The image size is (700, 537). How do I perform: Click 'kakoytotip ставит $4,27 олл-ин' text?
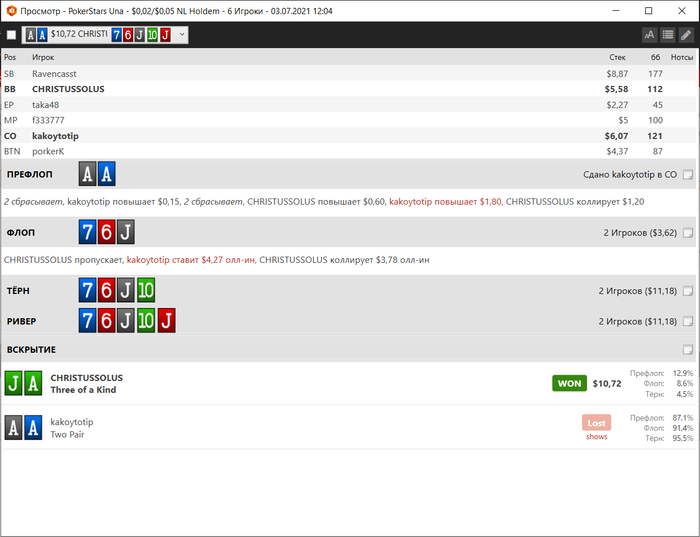coord(191,260)
